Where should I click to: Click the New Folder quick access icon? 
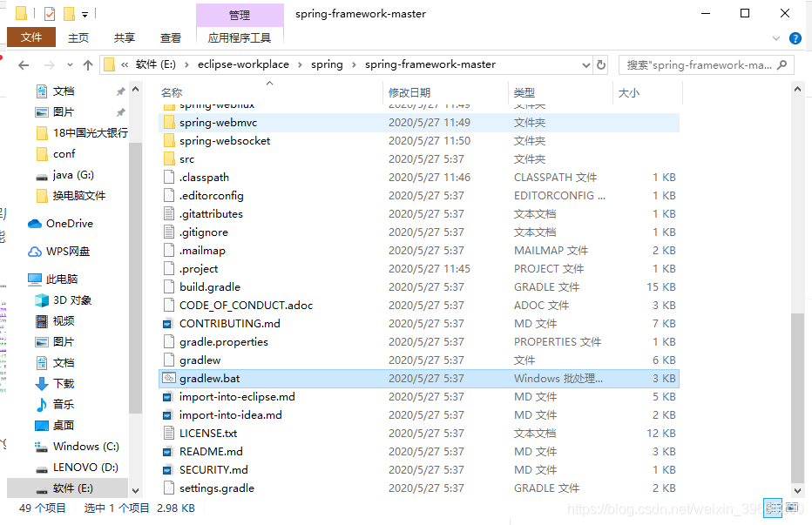[69, 13]
